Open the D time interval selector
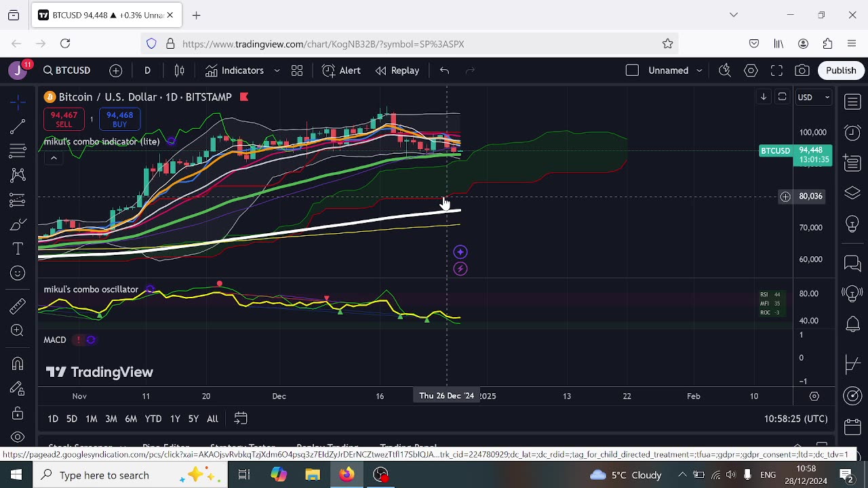The height and width of the screenshot is (488, 868). pos(147,70)
